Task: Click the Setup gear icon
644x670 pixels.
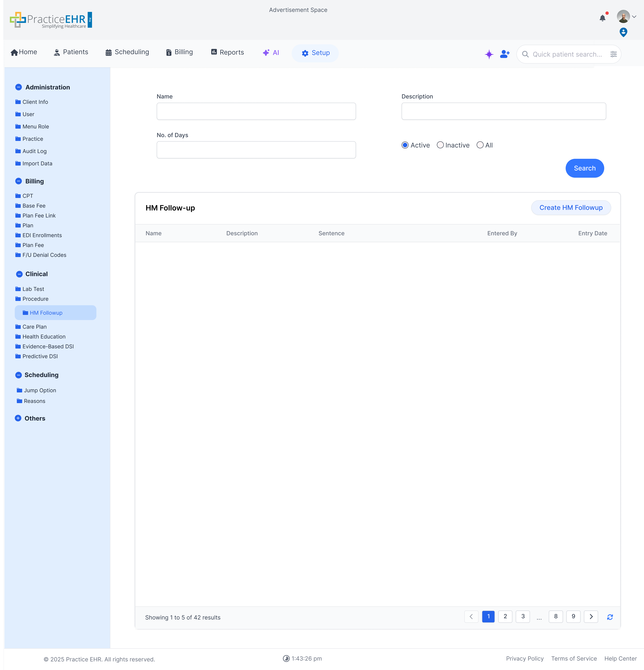Action: [x=305, y=53]
